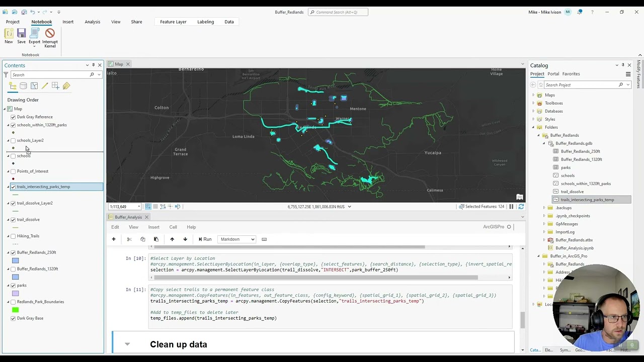Uncheck the parks layer
Viewport: 644px width, 362px height.
tap(13, 286)
